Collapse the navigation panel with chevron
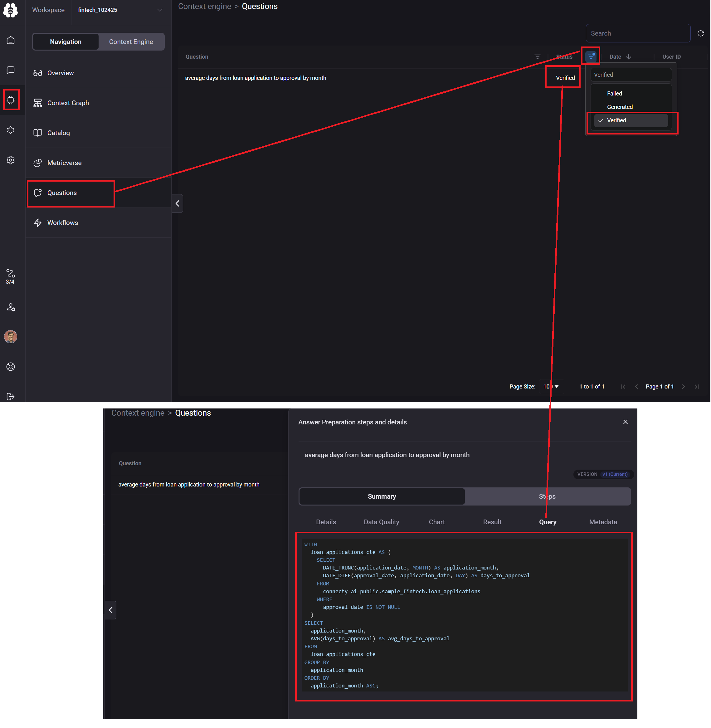 (x=178, y=203)
